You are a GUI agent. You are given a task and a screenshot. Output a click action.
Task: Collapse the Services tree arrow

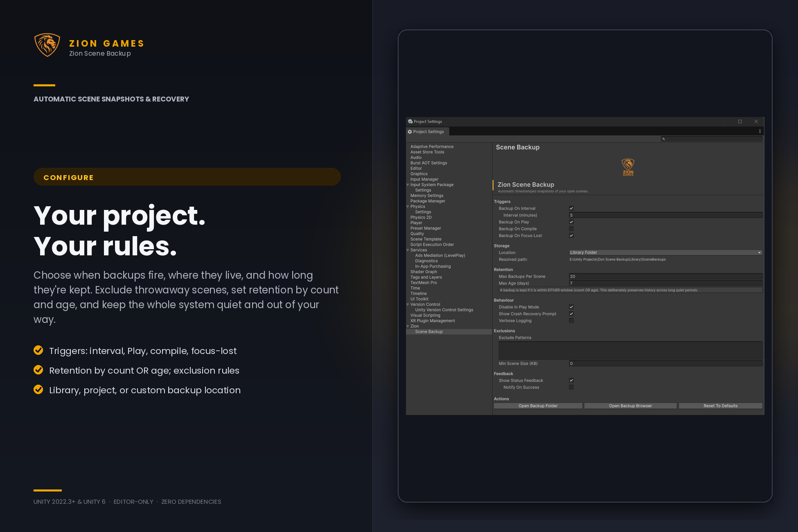click(x=408, y=250)
